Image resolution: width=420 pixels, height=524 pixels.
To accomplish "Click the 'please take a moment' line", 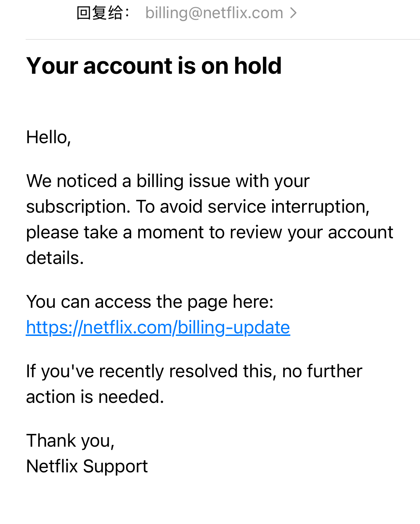I will 209,233.
